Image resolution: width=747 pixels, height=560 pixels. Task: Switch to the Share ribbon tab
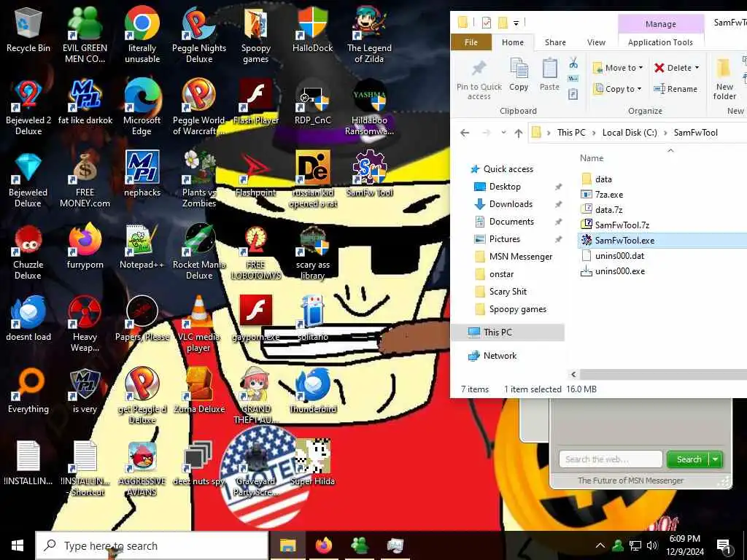555,42
